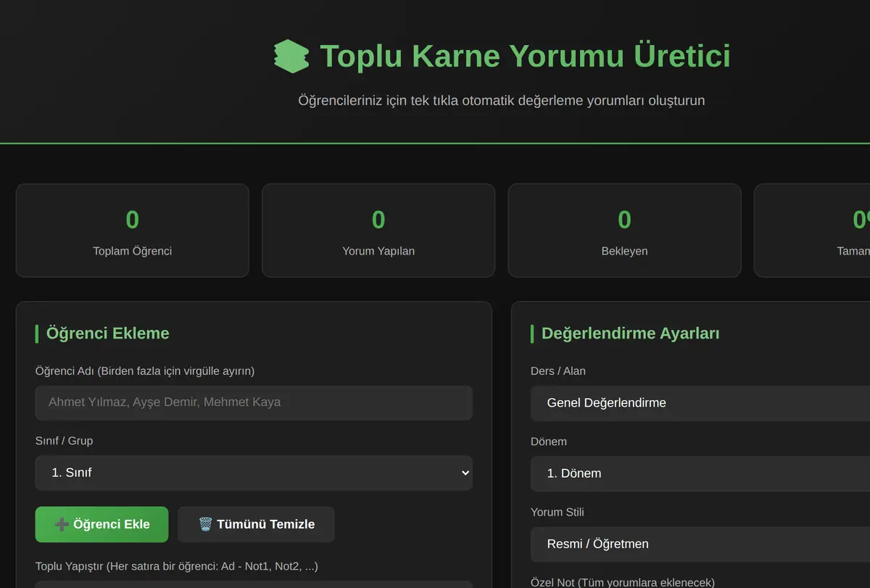Open the Sınıf / Grup dropdown
Screen dimensions: 870x588
point(254,473)
